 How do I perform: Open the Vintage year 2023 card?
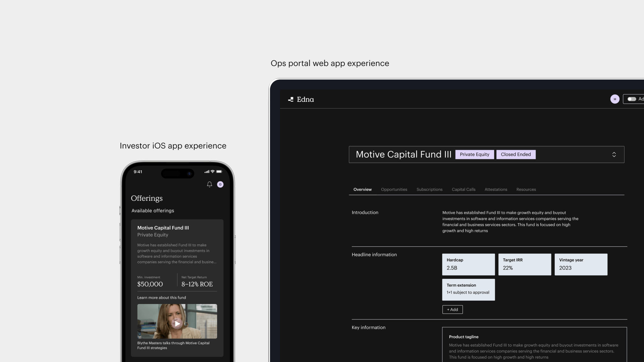[x=581, y=264]
